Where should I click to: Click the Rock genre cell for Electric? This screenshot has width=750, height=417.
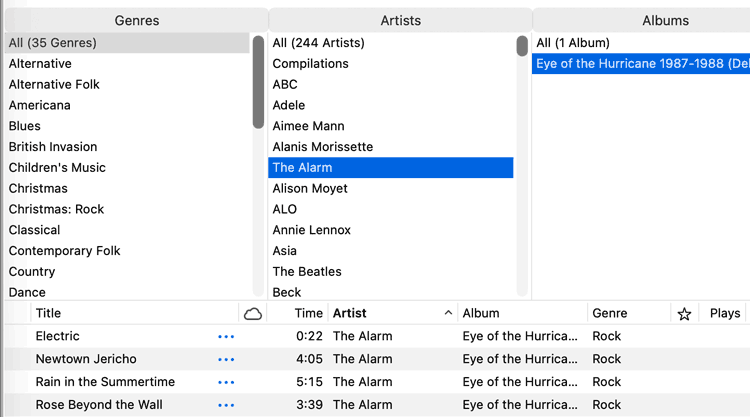607,336
